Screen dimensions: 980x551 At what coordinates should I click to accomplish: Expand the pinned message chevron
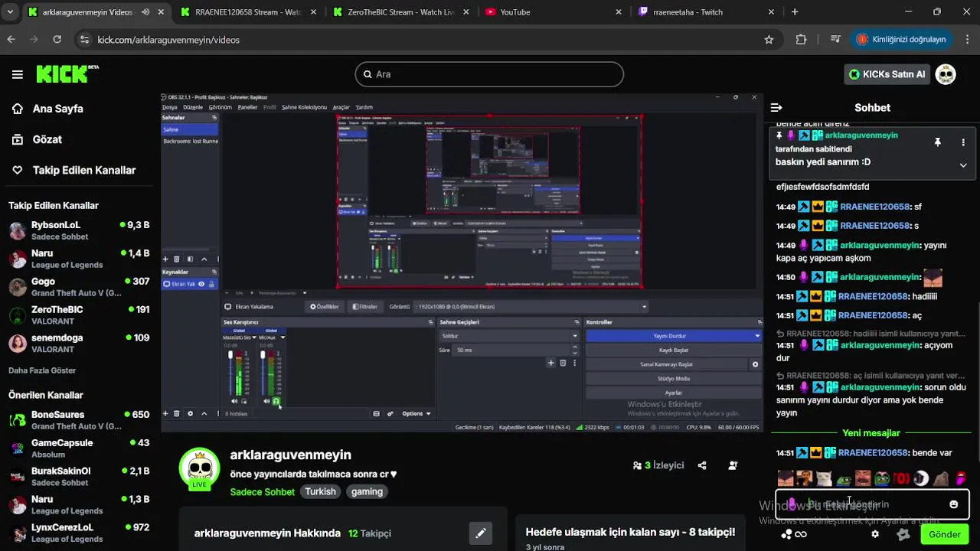point(963,165)
